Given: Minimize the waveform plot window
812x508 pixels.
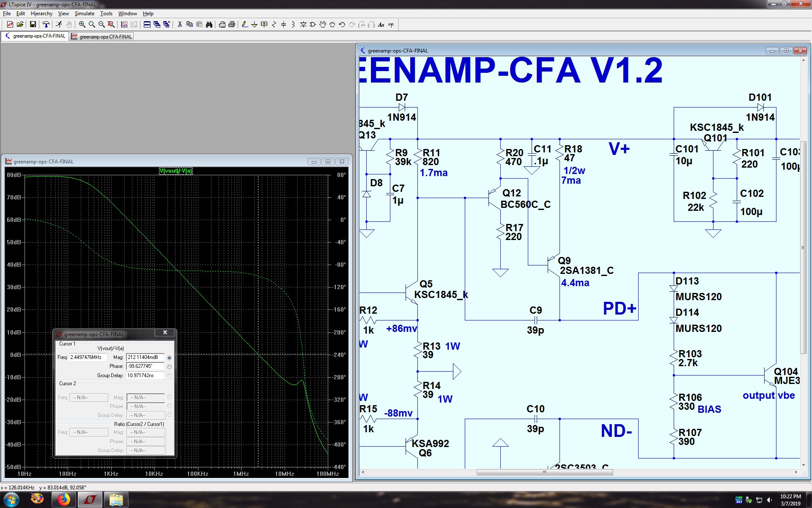Looking at the screenshot, I should click(314, 161).
